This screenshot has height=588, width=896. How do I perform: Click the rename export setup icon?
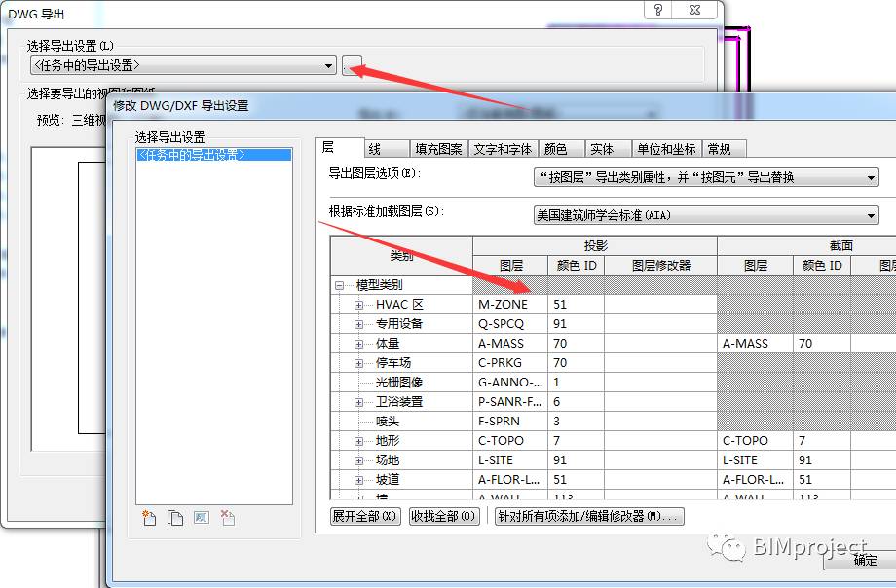(202, 518)
